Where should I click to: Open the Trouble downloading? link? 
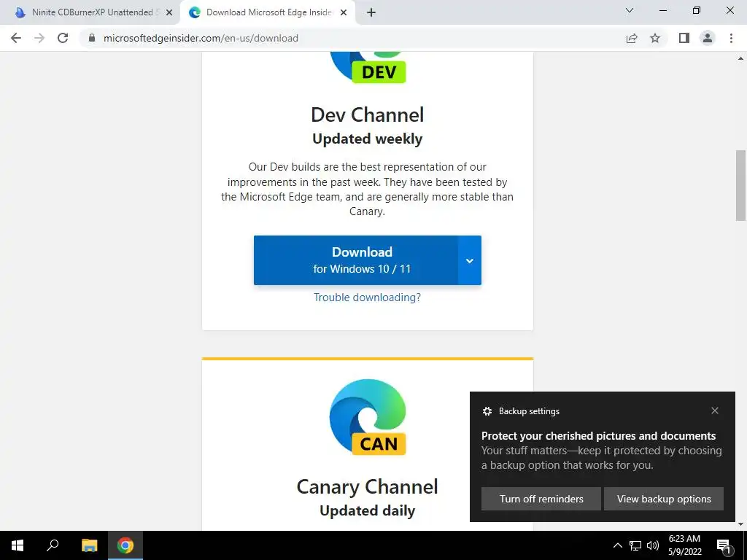tap(367, 297)
